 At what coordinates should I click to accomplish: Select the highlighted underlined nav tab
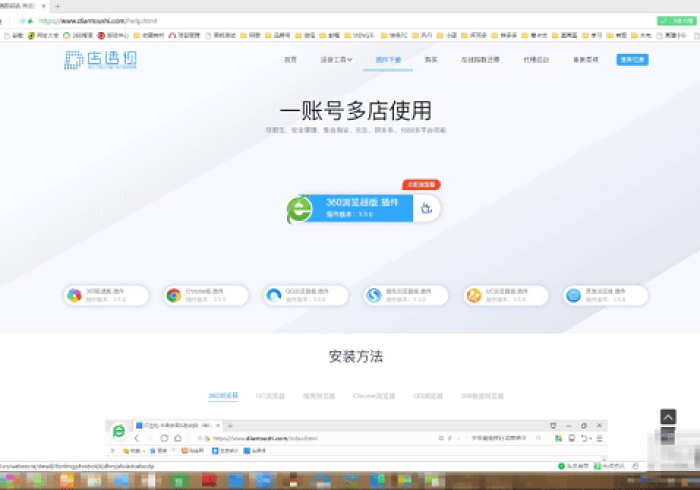coord(388,59)
